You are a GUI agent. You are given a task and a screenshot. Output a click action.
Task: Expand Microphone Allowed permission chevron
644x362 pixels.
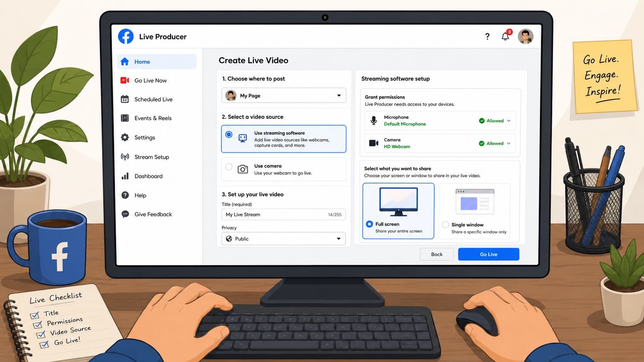coord(509,121)
